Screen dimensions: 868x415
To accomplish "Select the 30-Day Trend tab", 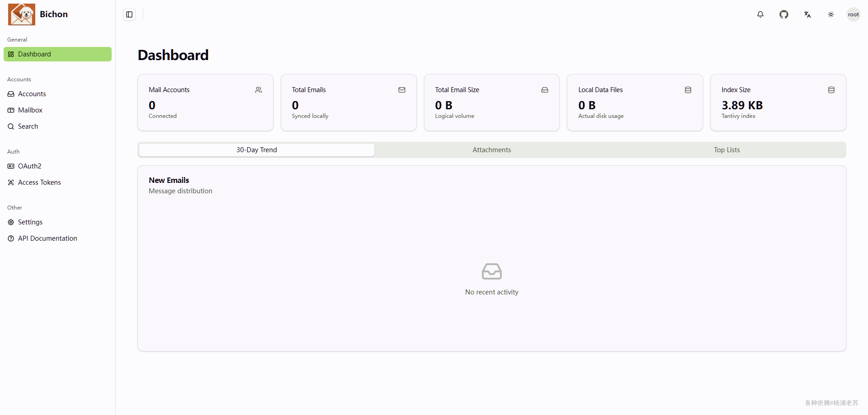I will [257, 150].
